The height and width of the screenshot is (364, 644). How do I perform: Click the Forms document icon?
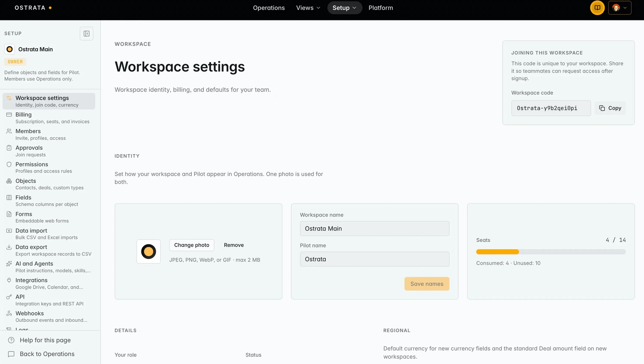pos(9,214)
